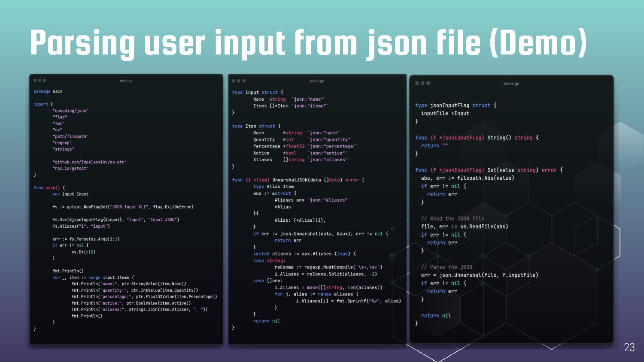This screenshot has width=644, height=362.
Task: Click the "err = json.Unmarshal(file, f.inputFile)" line
Action: click(x=480, y=275)
